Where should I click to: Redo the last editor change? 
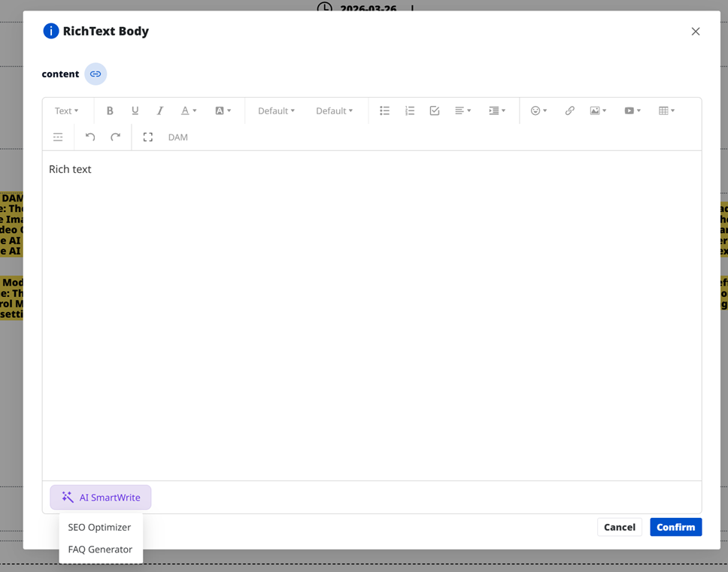(116, 137)
